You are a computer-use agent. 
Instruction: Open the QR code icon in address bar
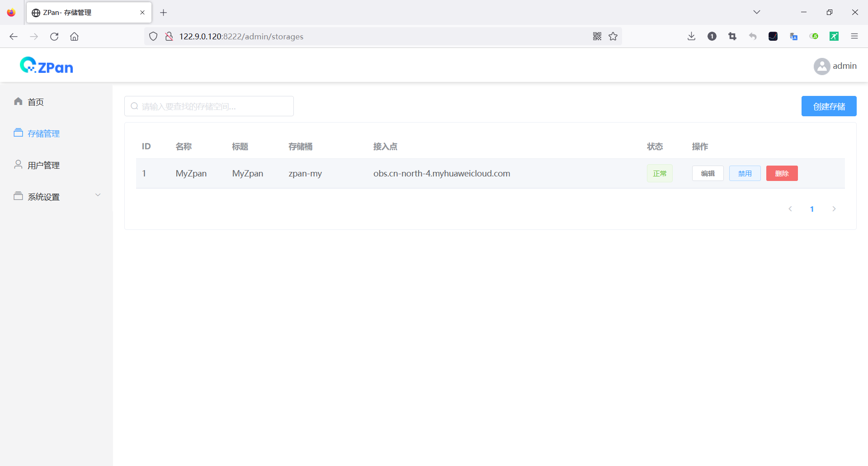coord(597,37)
